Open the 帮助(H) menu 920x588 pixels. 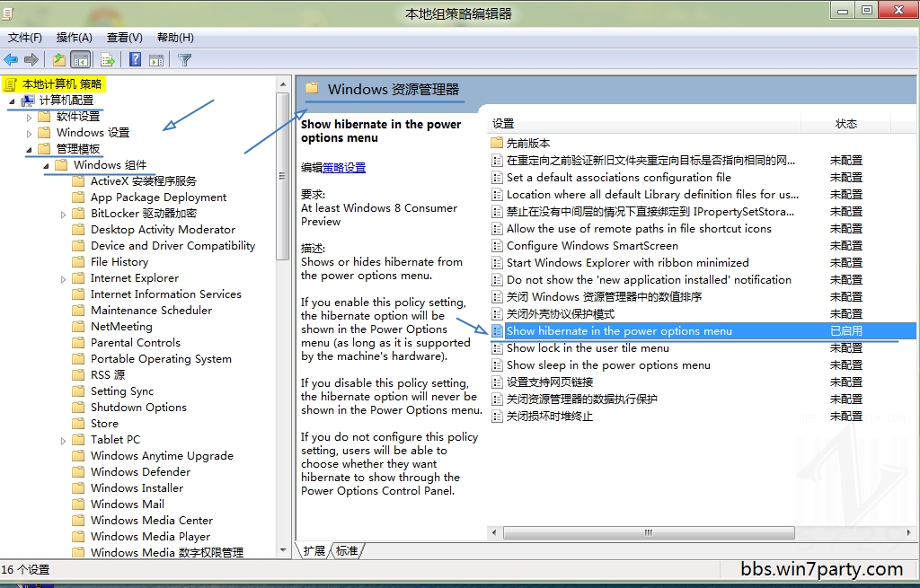coord(175,38)
